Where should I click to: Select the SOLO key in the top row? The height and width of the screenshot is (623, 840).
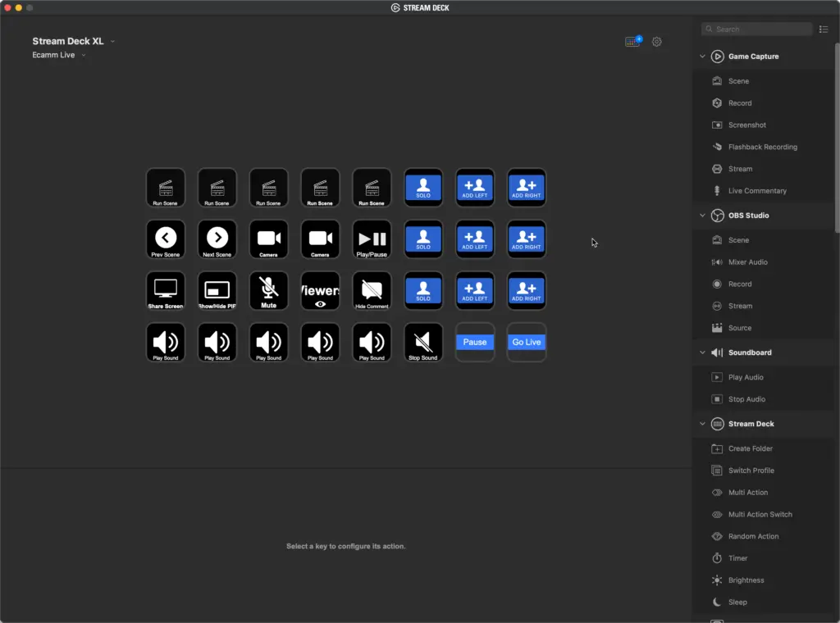click(x=423, y=188)
